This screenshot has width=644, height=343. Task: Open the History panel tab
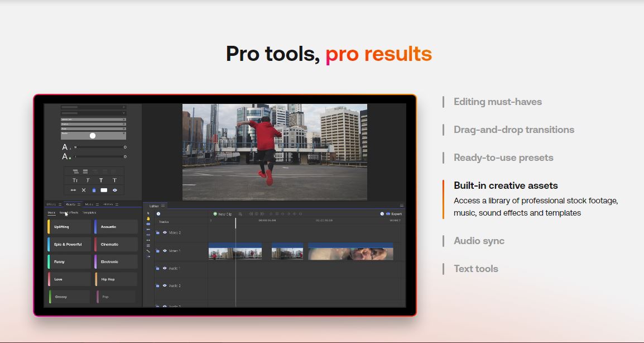(108, 204)
